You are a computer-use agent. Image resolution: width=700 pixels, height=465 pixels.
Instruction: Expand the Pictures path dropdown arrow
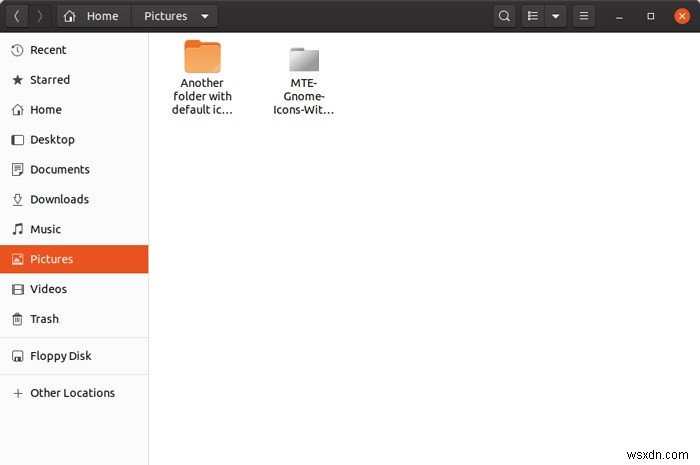pos(205,17)
